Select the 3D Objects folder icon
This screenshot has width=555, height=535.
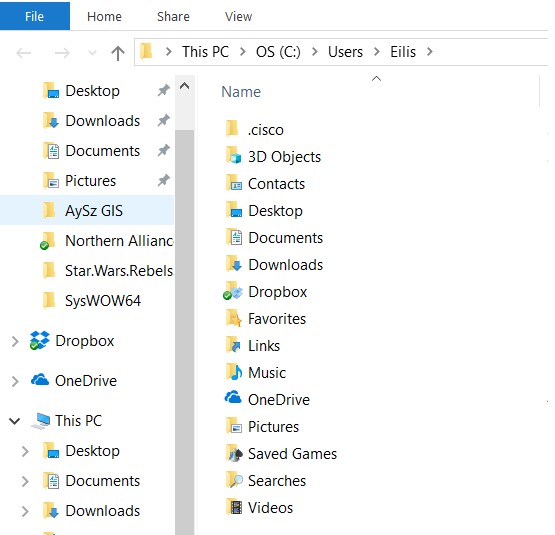tap(233, 155)
